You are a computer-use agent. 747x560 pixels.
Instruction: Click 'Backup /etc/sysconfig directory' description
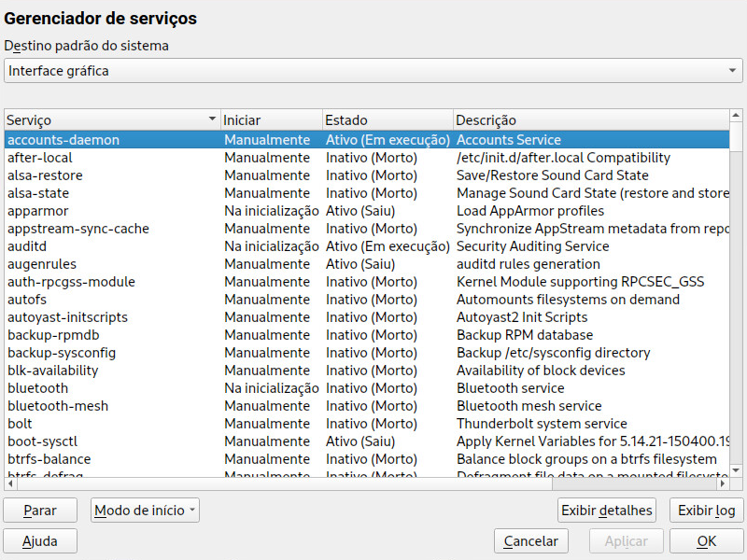pos(553,353)
